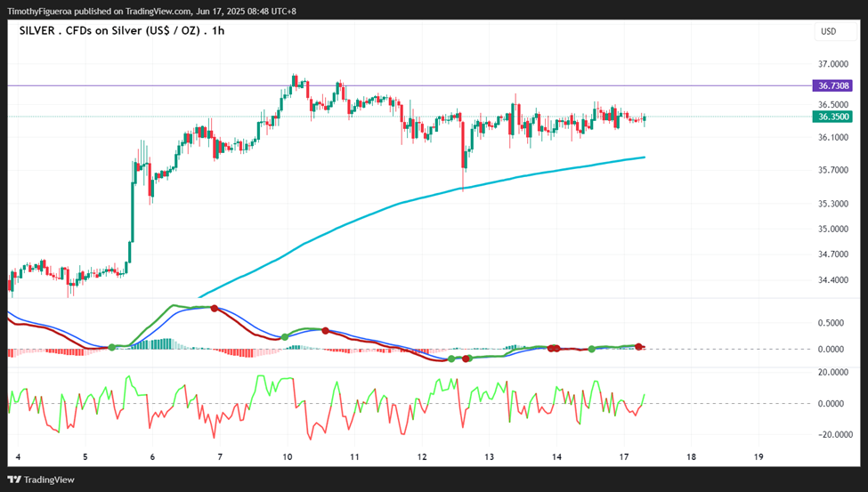Select date 10 on time axis
This screenshot has width=868, height=492.
288,457
